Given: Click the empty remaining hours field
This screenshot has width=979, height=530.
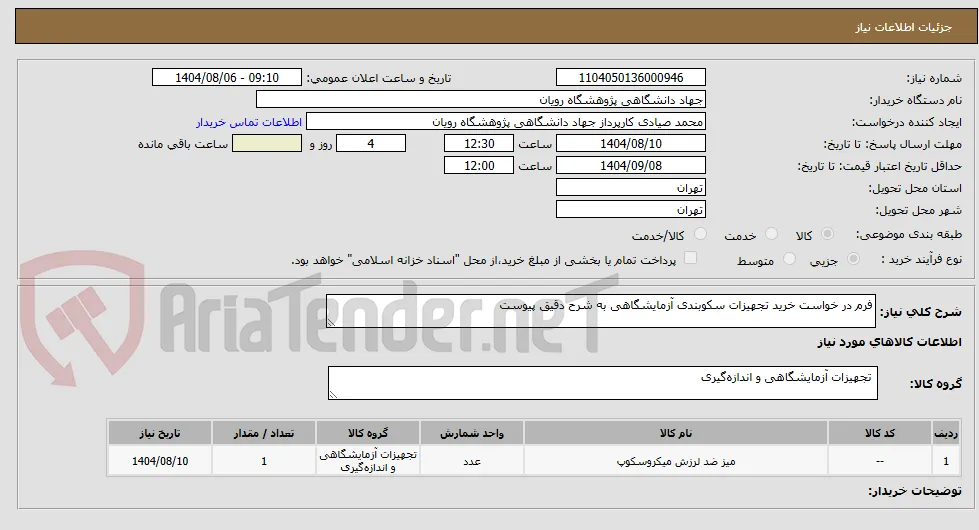Looking at the screenshot, I should tap(267, 144).
